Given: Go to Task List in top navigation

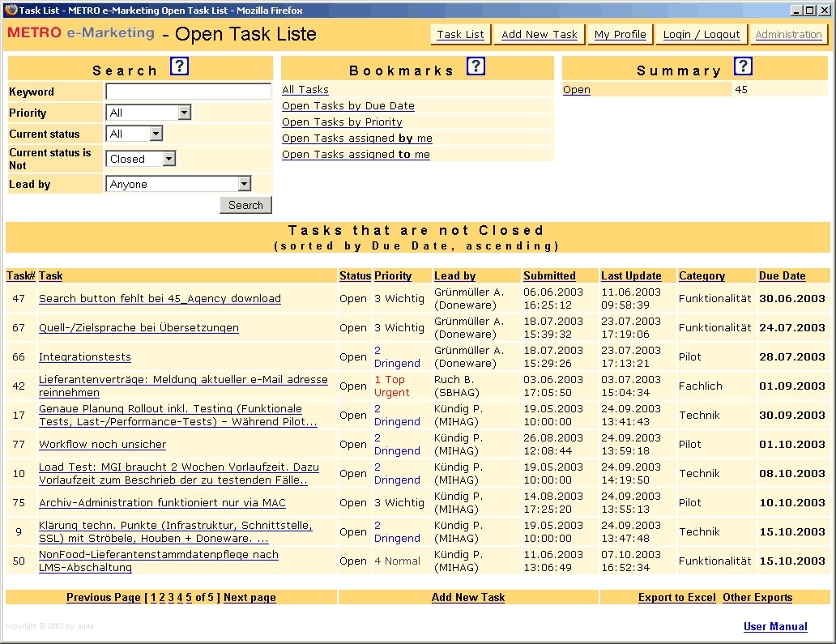Looking at the screenshot, I should (x=461, y=34).
